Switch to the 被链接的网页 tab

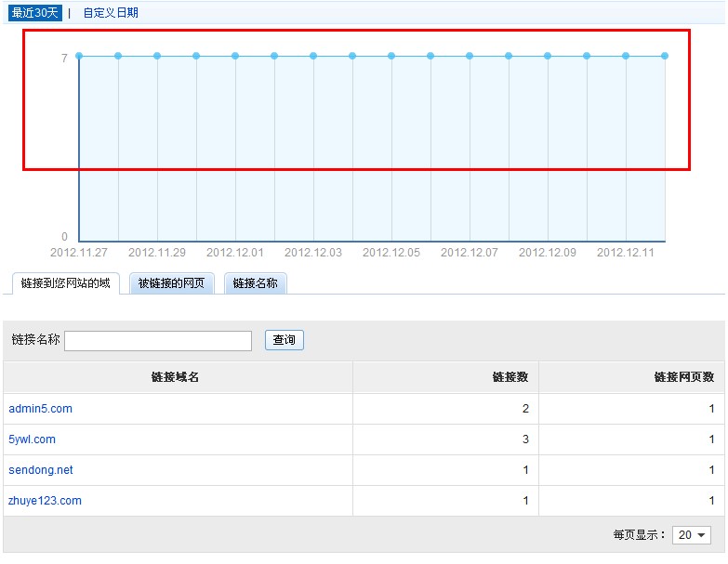(x=171, y=283)
